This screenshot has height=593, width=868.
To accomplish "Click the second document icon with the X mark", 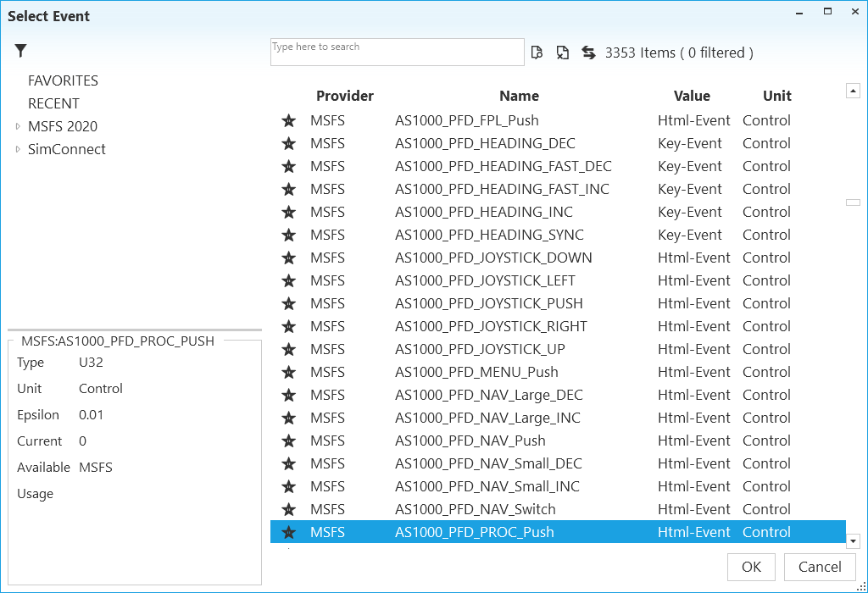I will tap(563, 53).
